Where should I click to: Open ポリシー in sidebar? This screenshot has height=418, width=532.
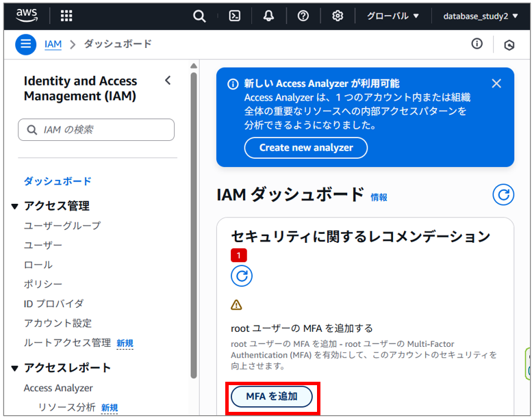click(43, 284)
